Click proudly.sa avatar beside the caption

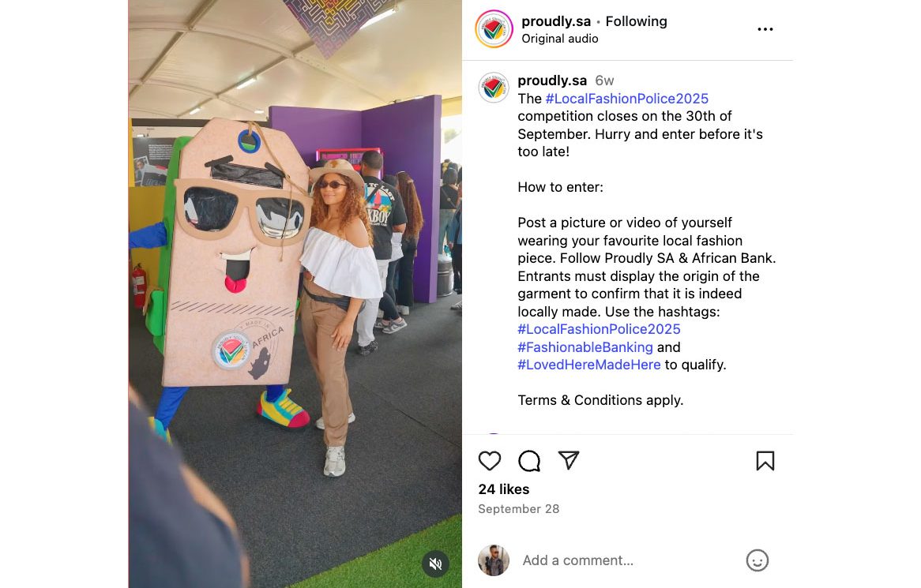pyautogui.click(x=494, y=88)
